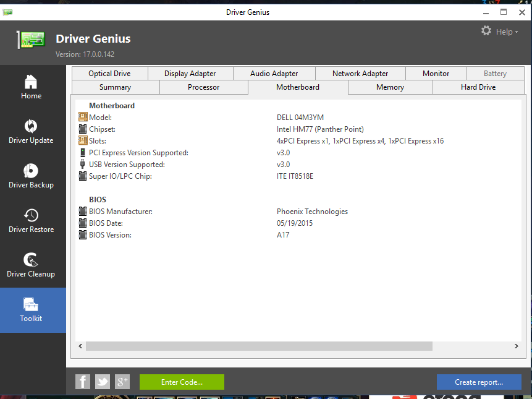Click the Version: 17.0.0.142 text
Screen dimensions: 532x399
click(x=85, y=54)
